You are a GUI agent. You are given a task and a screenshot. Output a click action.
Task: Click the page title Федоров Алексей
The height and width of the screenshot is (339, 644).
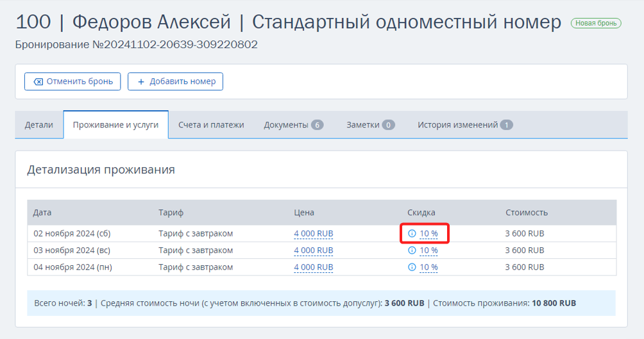tap(151, 22)
